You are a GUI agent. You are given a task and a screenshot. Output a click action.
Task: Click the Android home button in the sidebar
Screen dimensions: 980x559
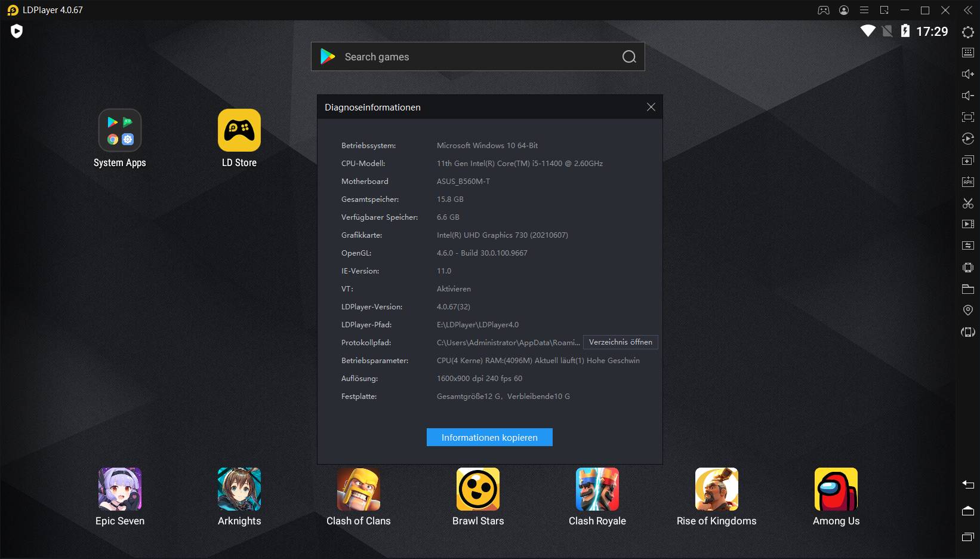pos(968,511)
